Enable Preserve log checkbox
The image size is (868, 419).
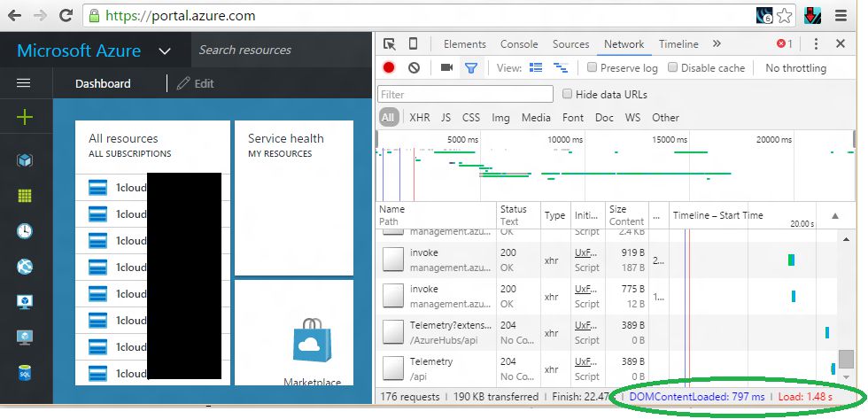click(x=592, y=67)
